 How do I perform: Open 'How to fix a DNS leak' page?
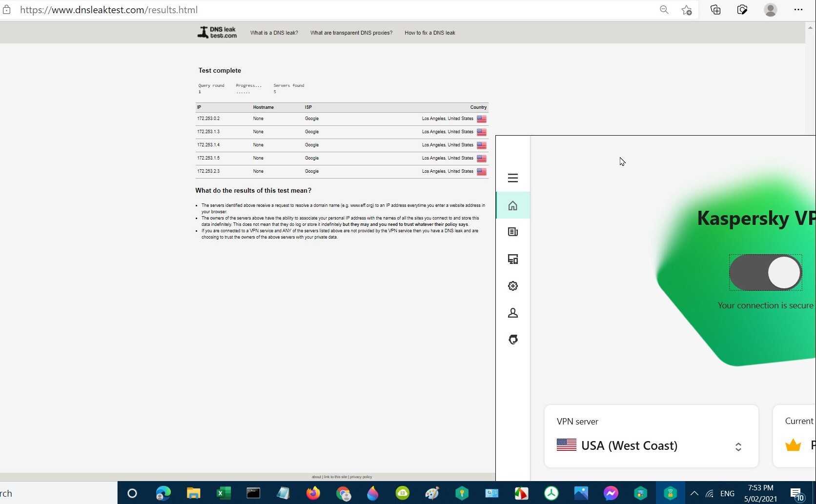click(x=429, y=33)
